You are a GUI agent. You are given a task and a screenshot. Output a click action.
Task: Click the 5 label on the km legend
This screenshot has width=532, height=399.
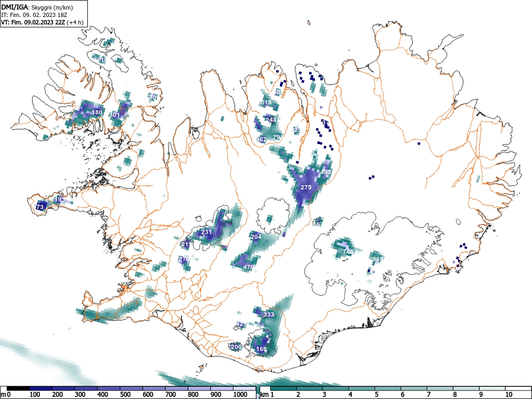pos(377,395)
